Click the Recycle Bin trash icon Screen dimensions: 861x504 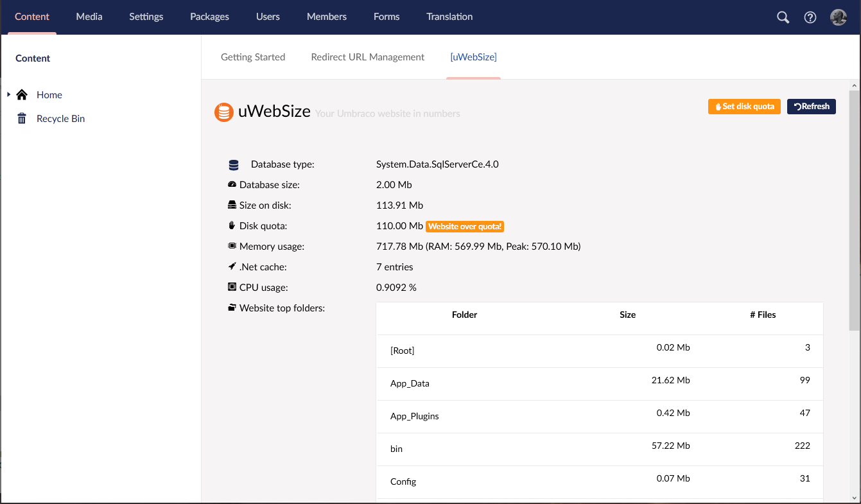click(x=22, y=119)
